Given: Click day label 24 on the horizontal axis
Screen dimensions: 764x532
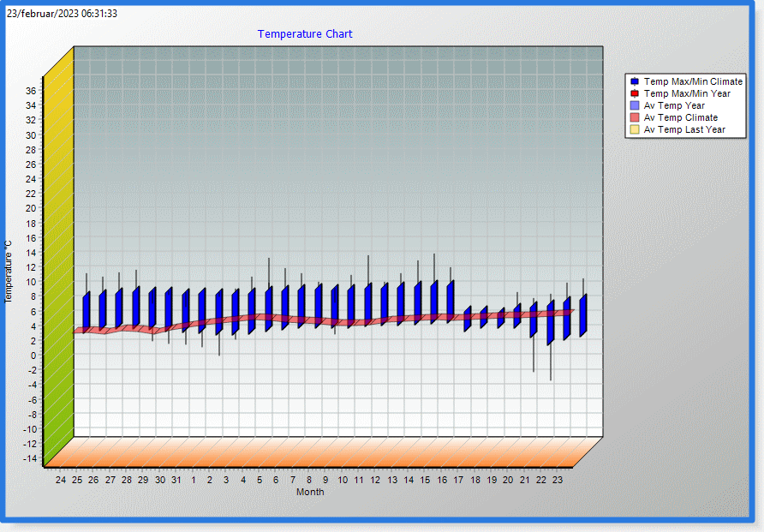Looking at the screenshot, I should 61,480.
